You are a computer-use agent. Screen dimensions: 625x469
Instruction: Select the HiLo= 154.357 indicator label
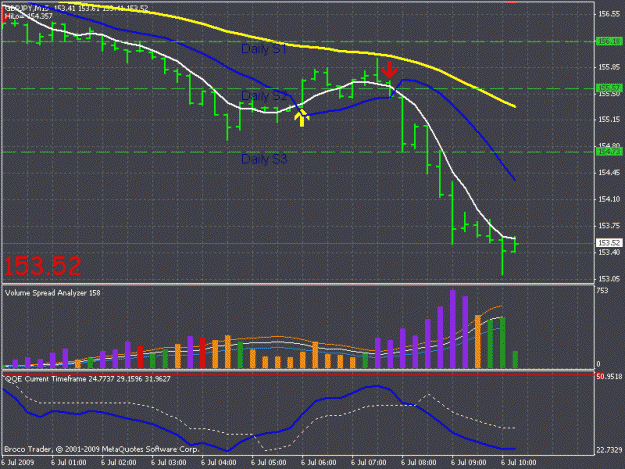28,16
